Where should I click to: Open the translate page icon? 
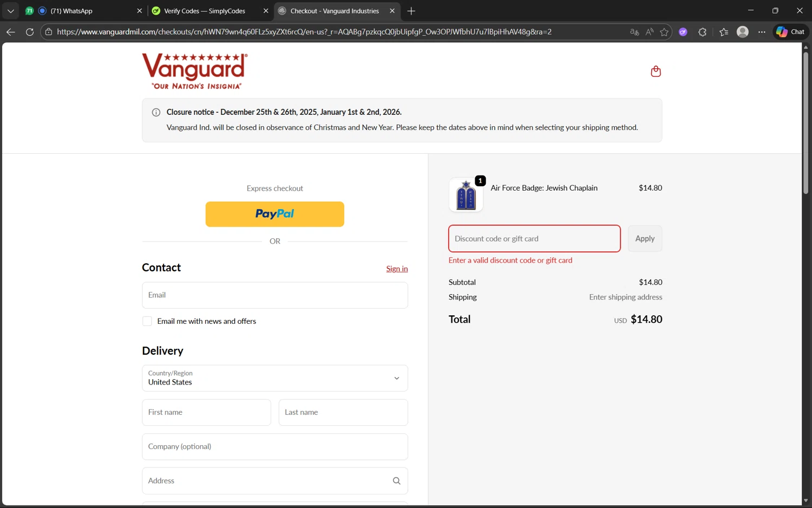click(x=634, y=32)
